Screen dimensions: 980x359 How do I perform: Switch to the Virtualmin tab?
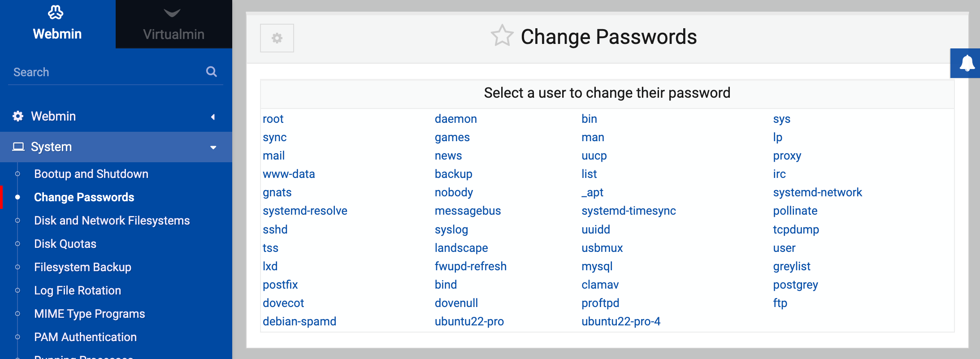click(174, 24)
